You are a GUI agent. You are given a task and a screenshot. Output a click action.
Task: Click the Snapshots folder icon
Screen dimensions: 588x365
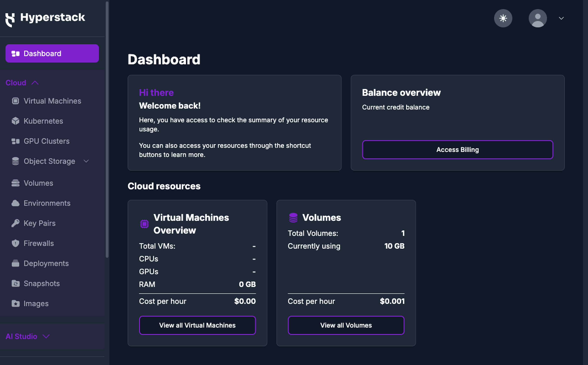(x=15, y=283)
